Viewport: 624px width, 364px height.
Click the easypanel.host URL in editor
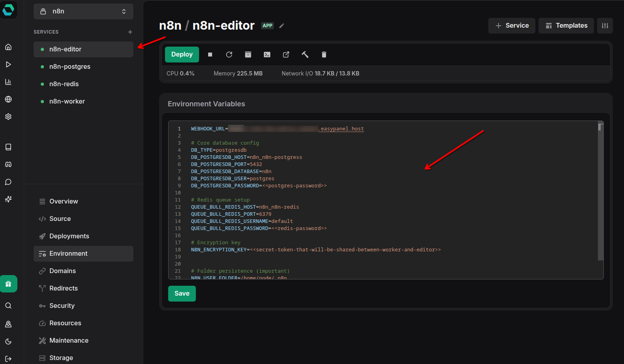coord(341,129)
